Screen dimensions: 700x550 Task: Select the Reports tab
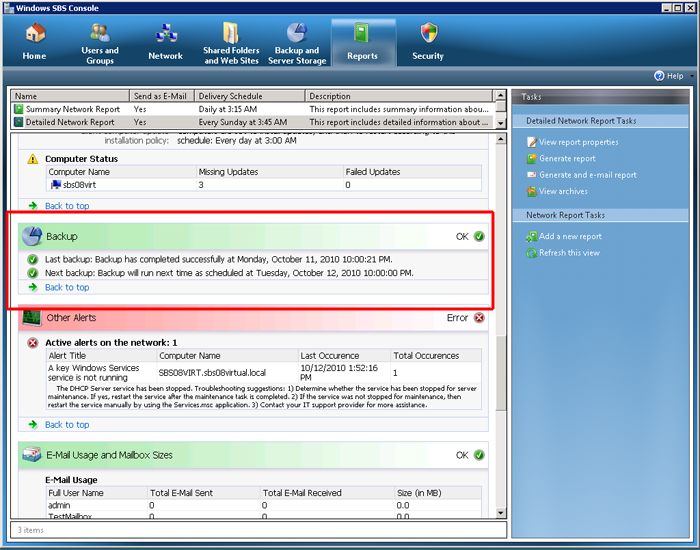362,42
